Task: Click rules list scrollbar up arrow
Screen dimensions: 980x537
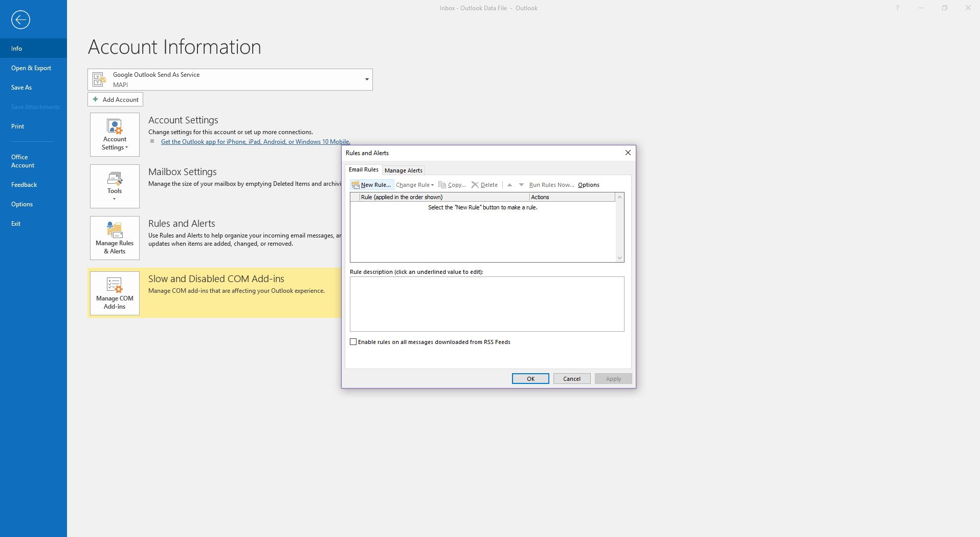Action: tap(619, 197)
